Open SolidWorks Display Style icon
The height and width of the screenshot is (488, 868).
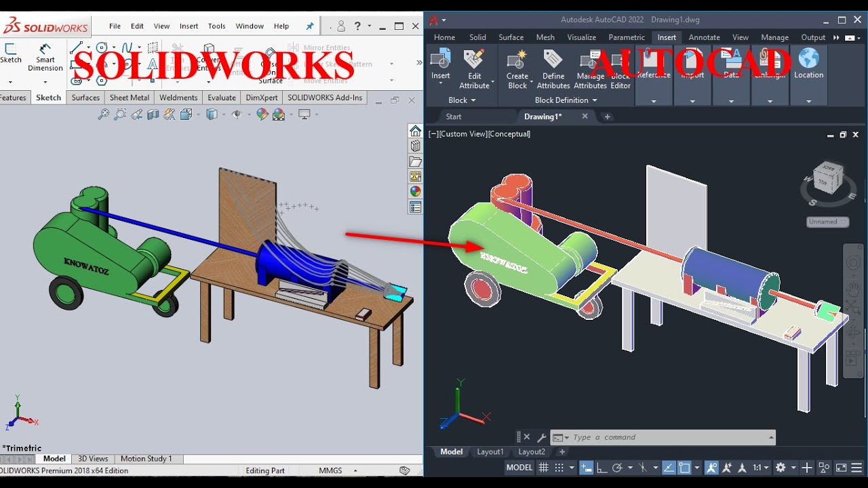point(212,115)
